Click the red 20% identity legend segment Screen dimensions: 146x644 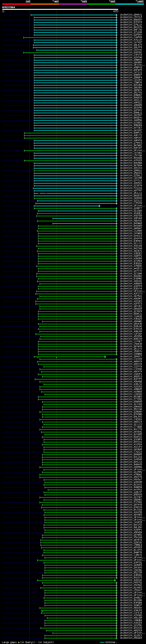pyautogui.click(x=16, y=4)
